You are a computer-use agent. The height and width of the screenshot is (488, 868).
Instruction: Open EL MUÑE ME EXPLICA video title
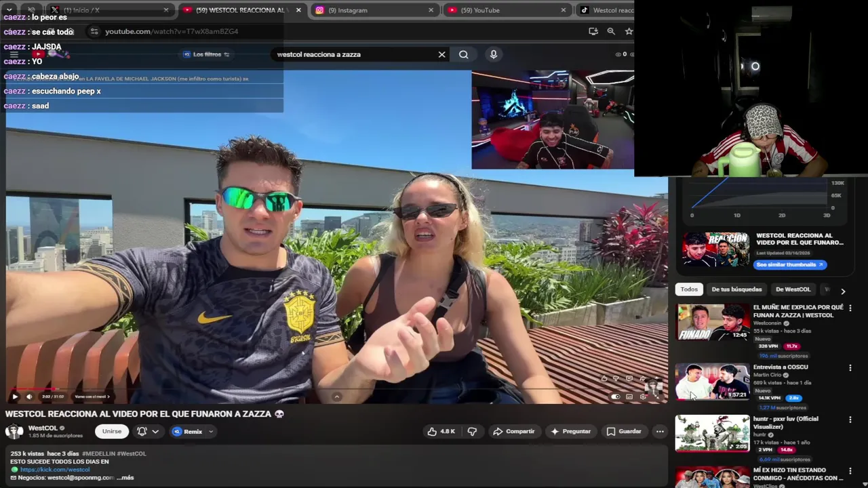798,311
